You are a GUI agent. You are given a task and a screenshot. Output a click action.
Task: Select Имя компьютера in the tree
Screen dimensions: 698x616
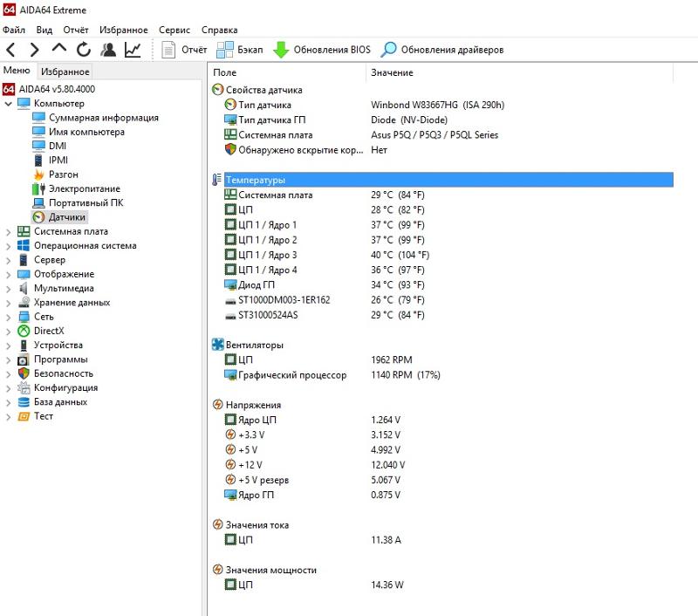click(79, 132)
